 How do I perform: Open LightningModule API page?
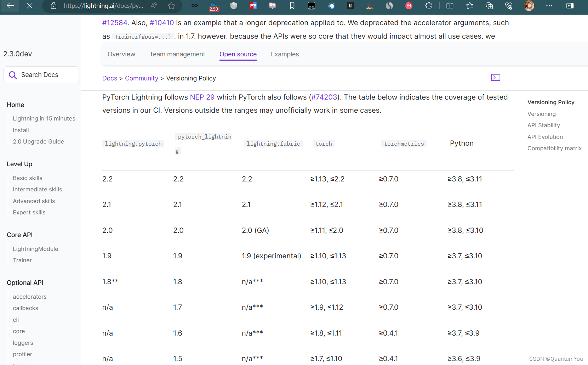point(35,249)
